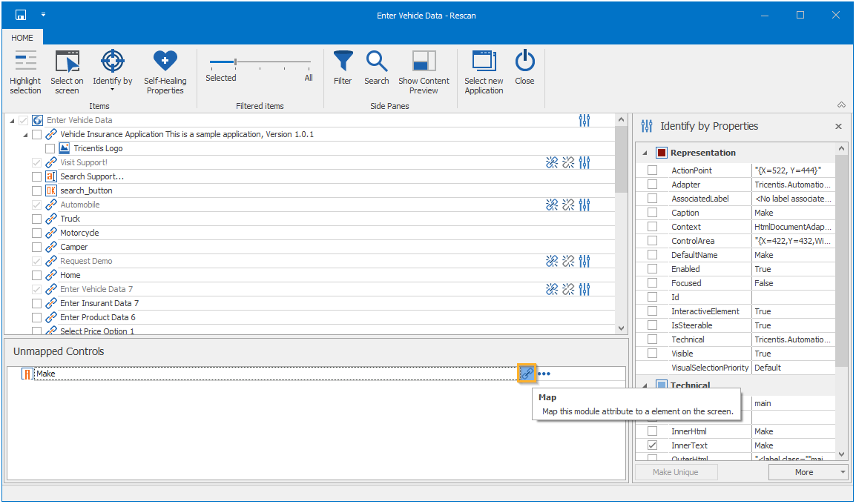Viewport: 856px width, 504px height.
Task: Switch to the HOME ribbon tab
Action: 22,38
